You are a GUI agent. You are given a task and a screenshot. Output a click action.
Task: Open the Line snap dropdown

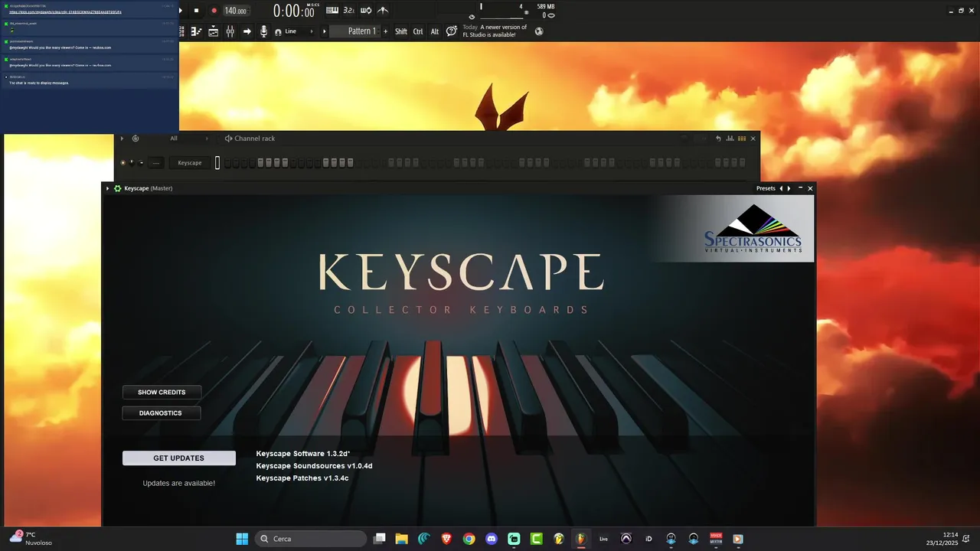click(299, 31)
